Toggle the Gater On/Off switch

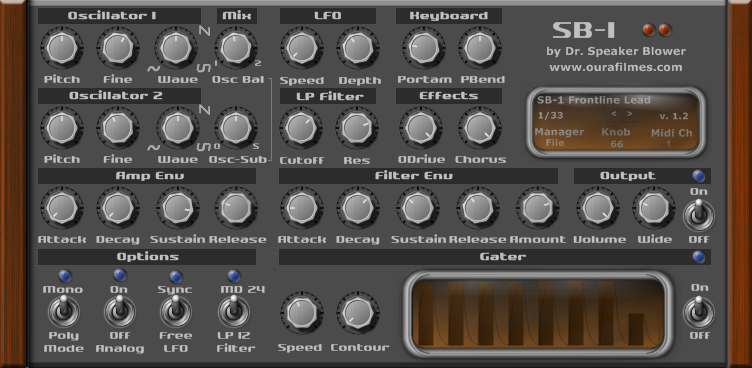pos(699,311)
